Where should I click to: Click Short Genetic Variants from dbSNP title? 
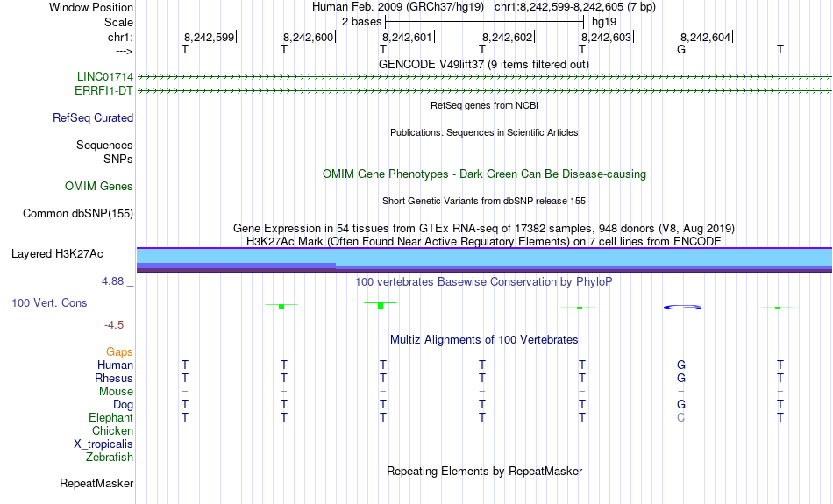[484, 201]
